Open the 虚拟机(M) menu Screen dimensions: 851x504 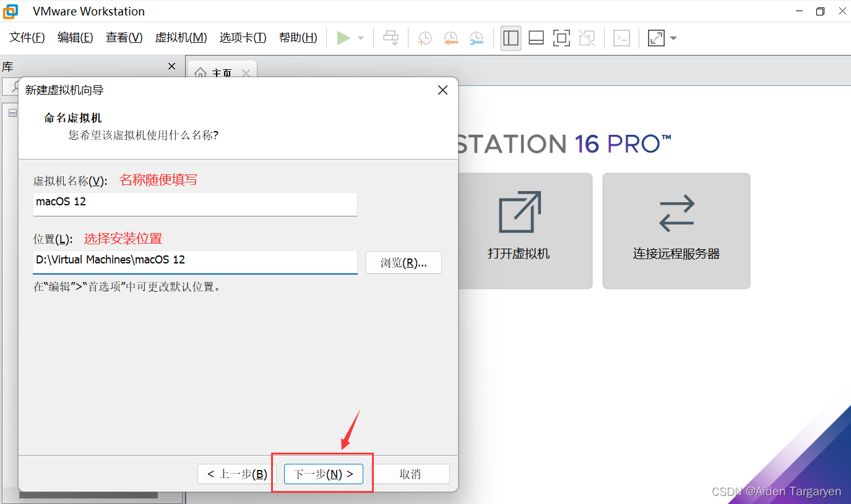181,38
